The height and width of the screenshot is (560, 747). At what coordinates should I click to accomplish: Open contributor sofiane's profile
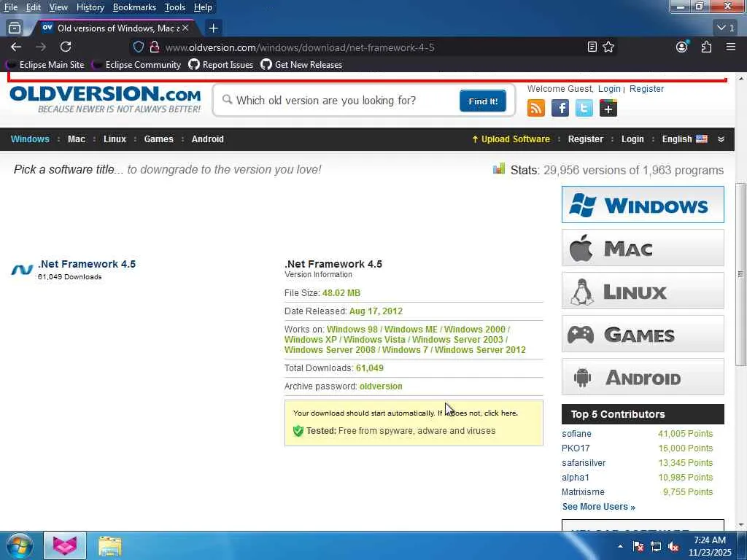pos(576,434)
